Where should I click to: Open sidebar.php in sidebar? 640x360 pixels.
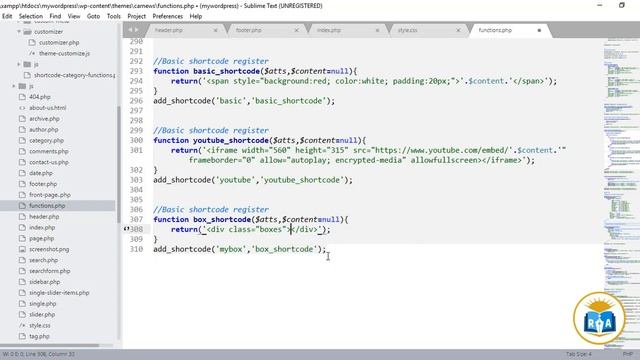[44, 282]
